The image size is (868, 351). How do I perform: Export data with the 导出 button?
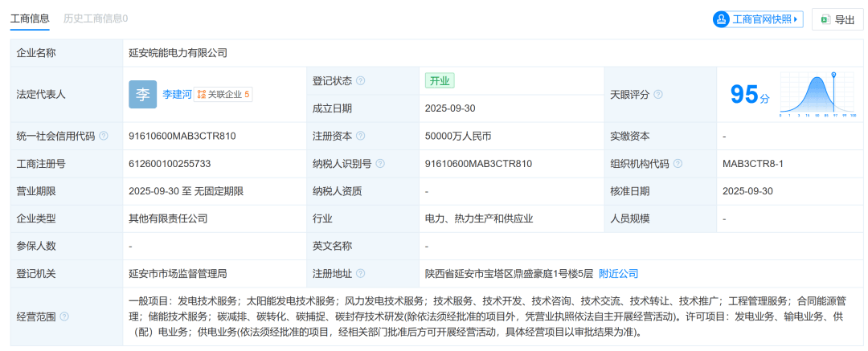[x=837, y=20]
